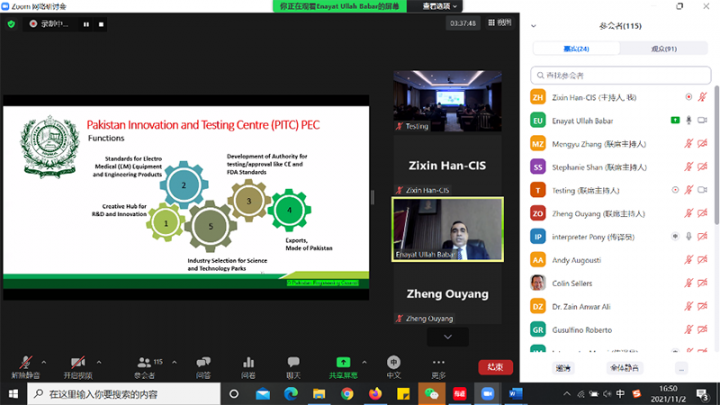Show hidden system tray icons chevron
Image resolution: width=720 pixels, height=405 pixels.
[x=567, y=394]
